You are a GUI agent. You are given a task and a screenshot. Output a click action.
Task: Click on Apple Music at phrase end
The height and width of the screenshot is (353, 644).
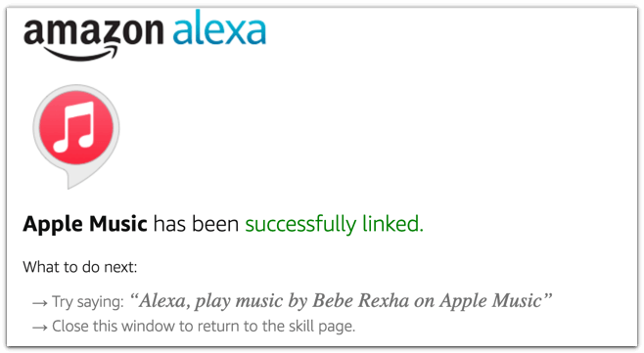[491, 301]
